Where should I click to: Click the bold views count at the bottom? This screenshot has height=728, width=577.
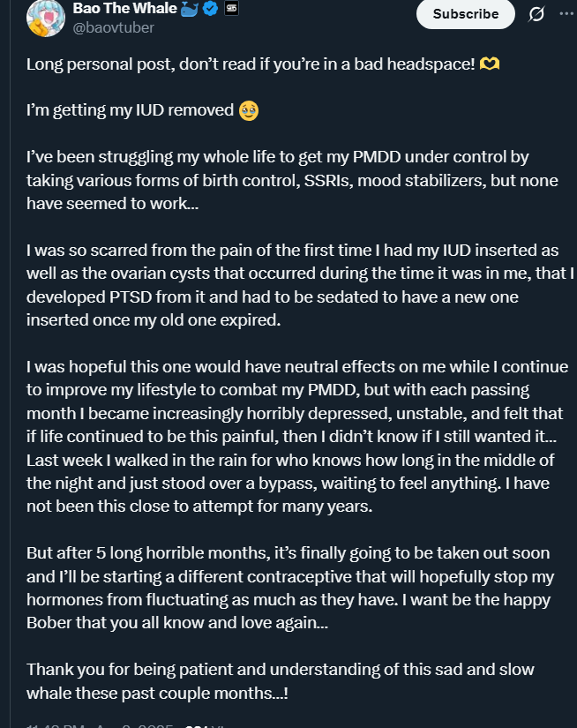pyautogui.click(x=194, y=725)
